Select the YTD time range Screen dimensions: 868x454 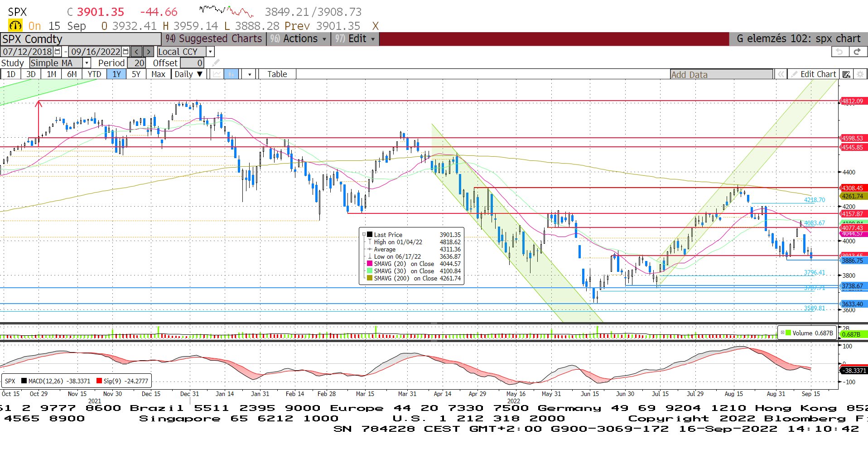coord(95,74)
